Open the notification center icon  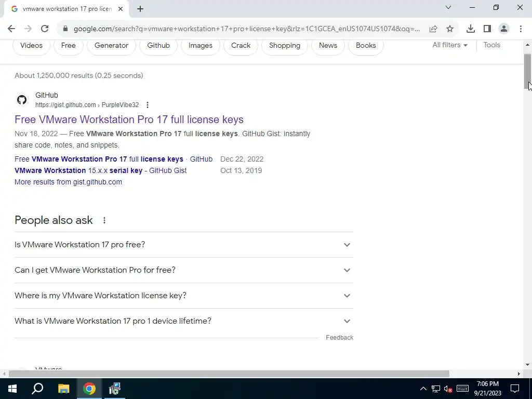coord(515,389)
